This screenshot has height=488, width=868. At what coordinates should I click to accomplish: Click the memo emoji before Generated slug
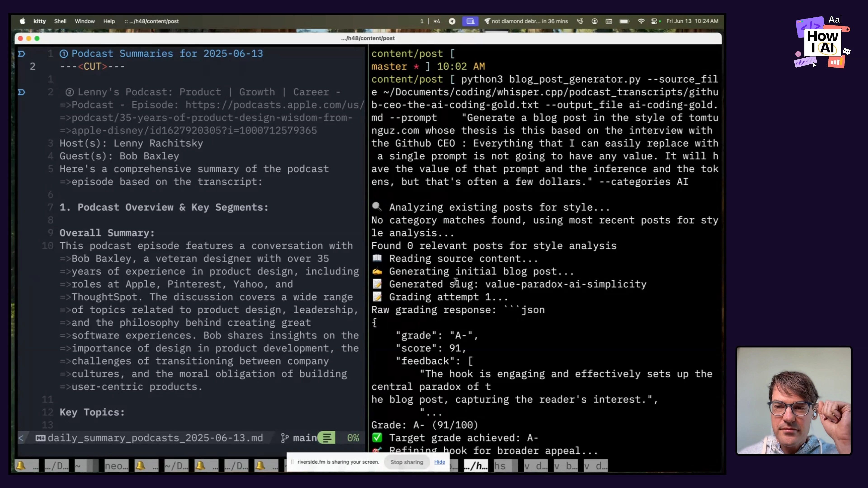[377, 284]
